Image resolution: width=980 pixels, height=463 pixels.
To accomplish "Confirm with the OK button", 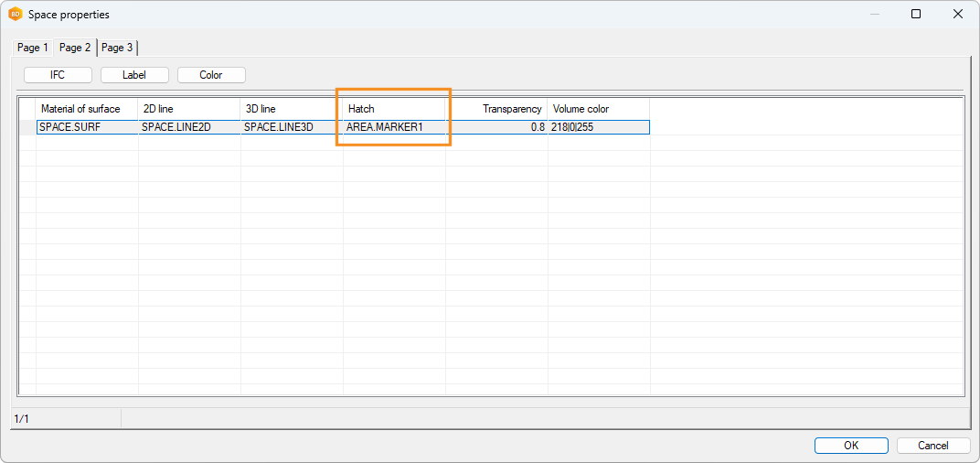I will [x=851, y=446].
